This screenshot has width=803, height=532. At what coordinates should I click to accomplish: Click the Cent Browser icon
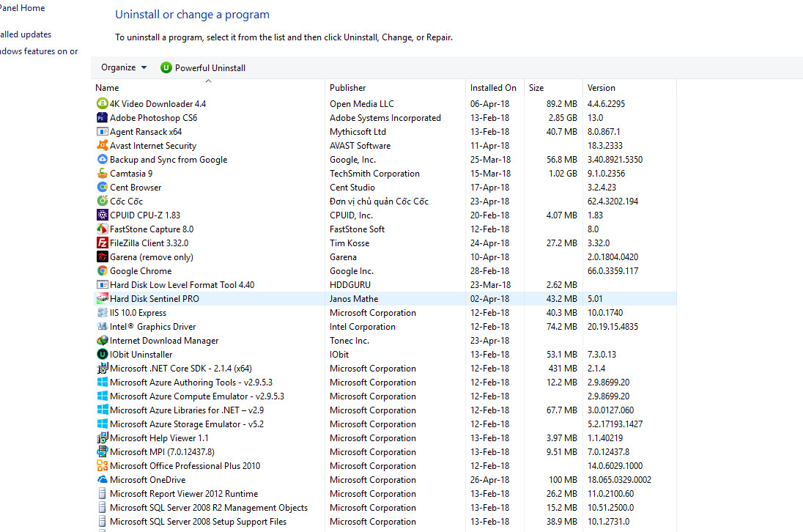click(103, 187)
